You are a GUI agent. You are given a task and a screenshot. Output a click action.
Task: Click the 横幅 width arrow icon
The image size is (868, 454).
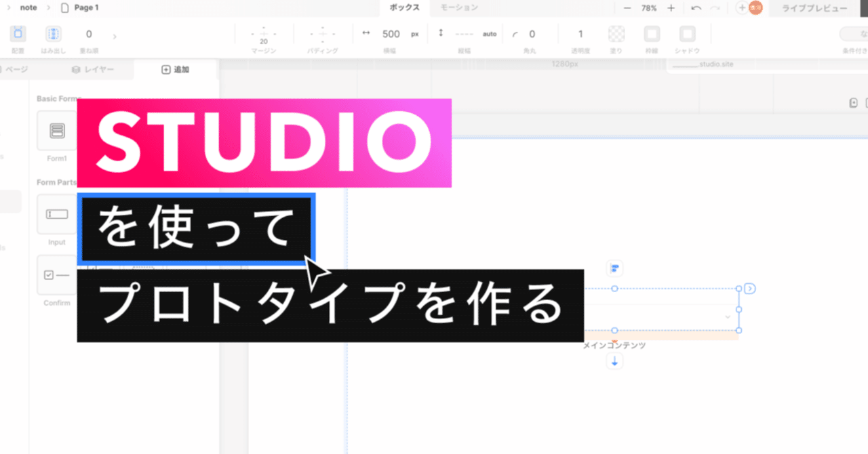(366, 33)
